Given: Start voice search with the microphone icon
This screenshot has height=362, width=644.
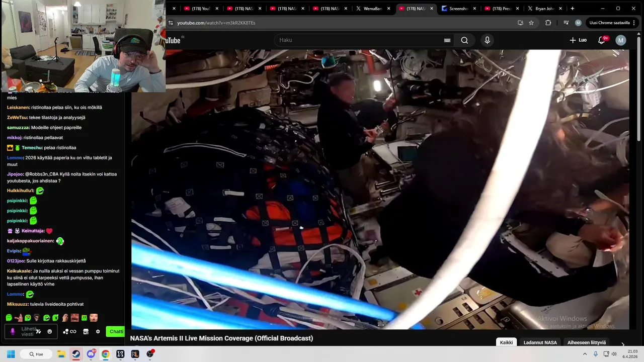Looking at the screenshot, I should click(x=487, y=40).
